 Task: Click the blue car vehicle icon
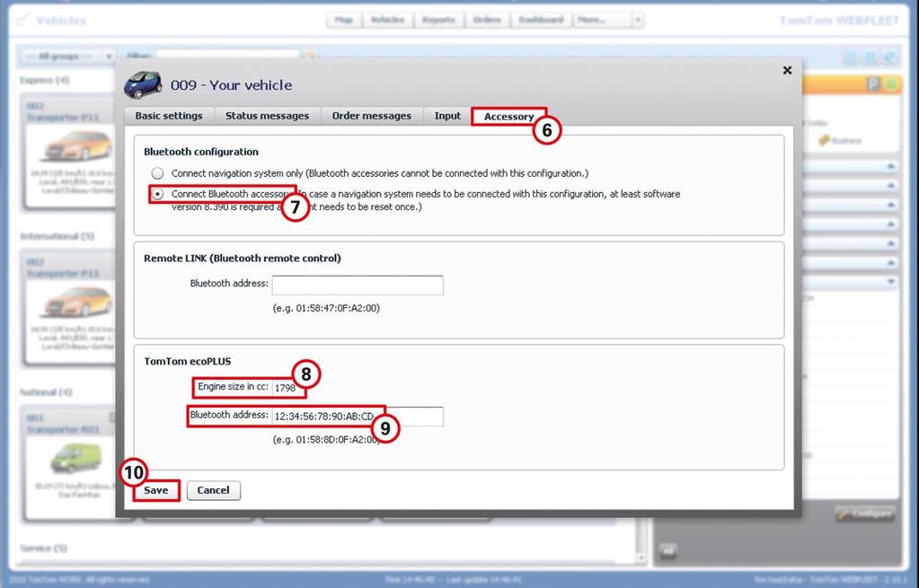143,85
